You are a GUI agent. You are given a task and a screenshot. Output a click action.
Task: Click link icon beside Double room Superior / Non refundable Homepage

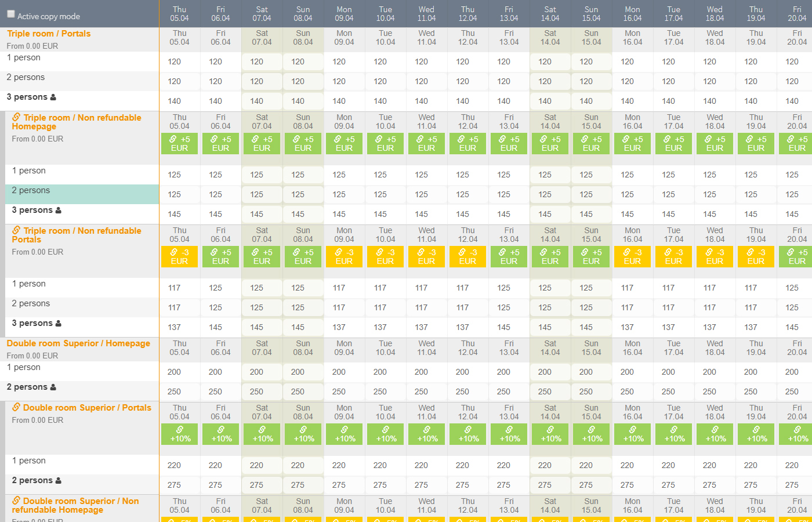[16, 501]
